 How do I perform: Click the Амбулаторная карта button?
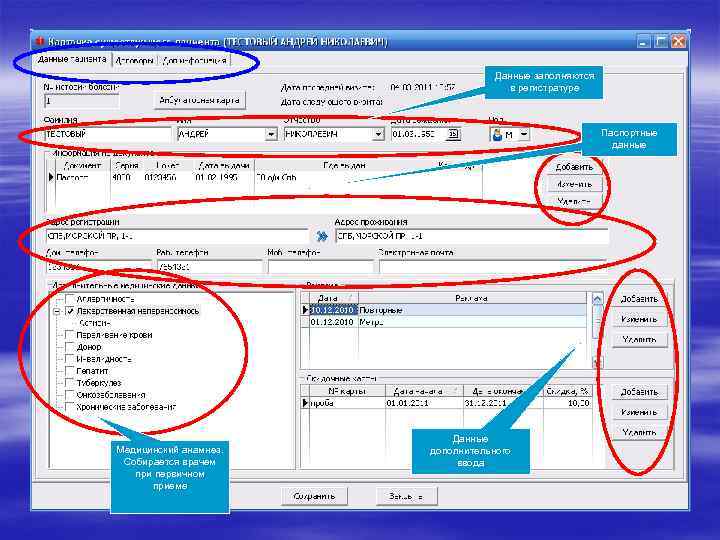click(x=199, y=100)
